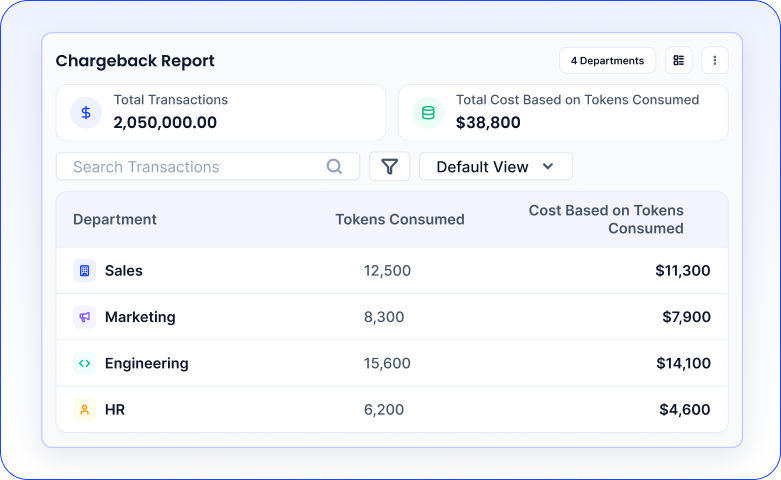Sort by Tokens Consumed column header
The width and height of the screenshot is (781, 480).
pyautogui.click(x=399, y=219)
